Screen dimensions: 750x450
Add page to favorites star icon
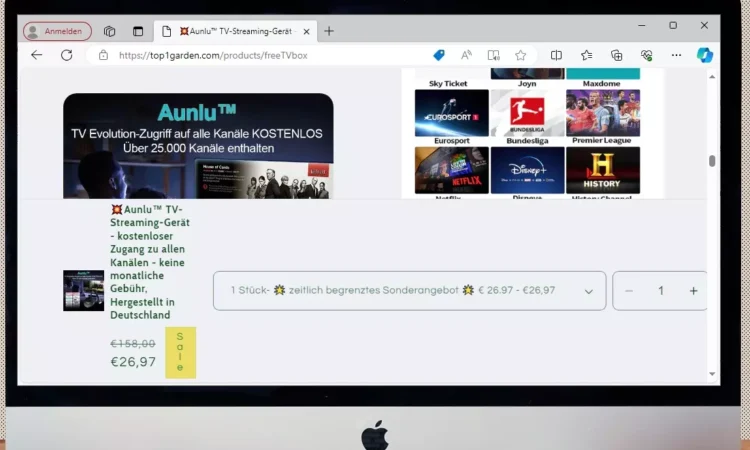click(x=520, y=55)
